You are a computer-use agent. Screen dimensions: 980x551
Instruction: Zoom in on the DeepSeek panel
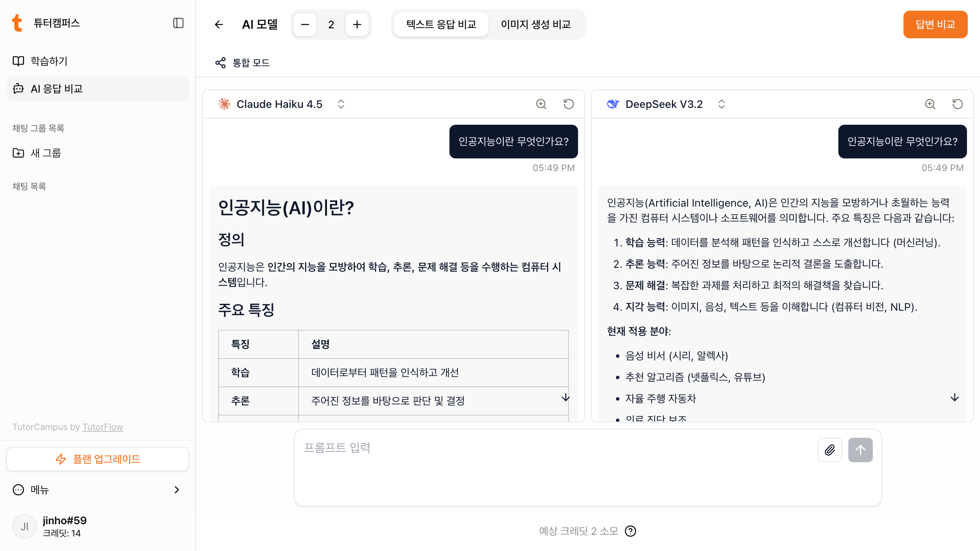[930, 104]
